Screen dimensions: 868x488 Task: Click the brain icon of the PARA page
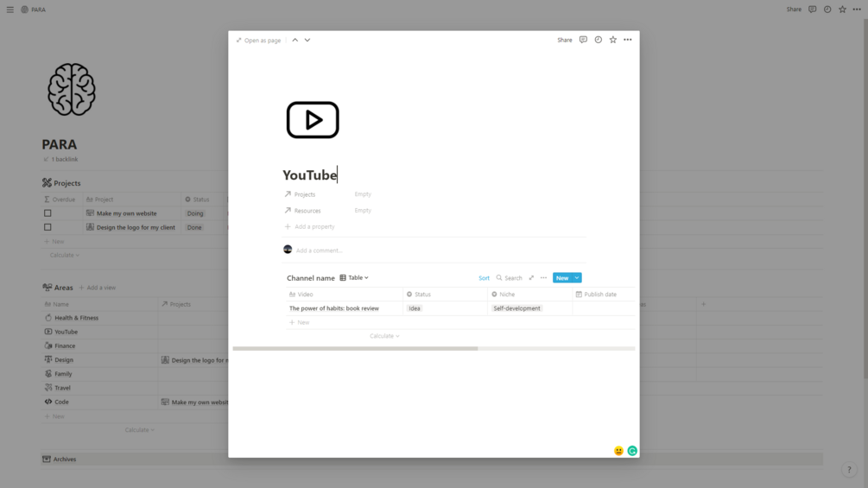coord(72,89)
